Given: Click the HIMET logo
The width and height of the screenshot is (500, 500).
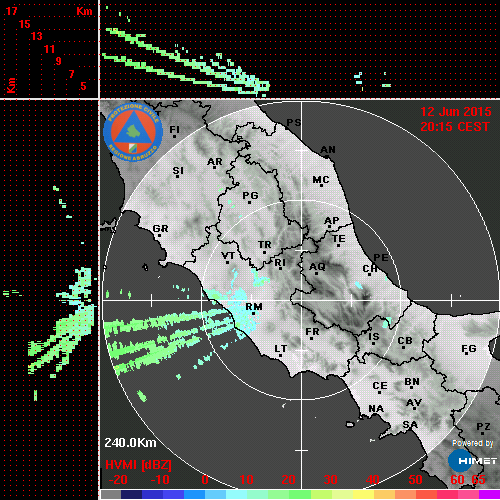Looking at the screenshot, I should (x=473, y=461).
